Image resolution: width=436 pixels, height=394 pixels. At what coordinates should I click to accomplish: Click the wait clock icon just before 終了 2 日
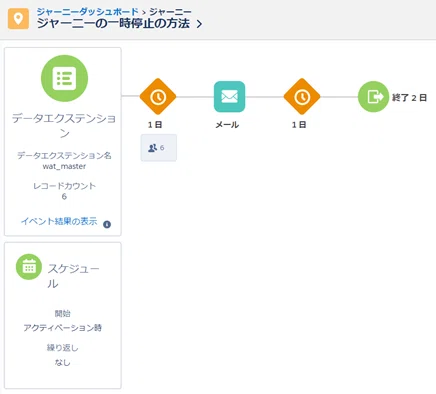click(x=302, y=97)
